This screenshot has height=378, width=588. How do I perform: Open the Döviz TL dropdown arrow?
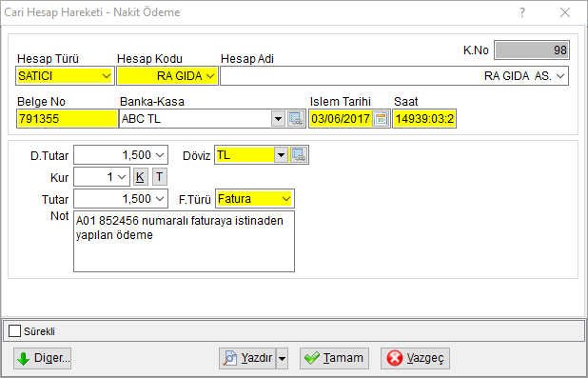pos(281,155)
